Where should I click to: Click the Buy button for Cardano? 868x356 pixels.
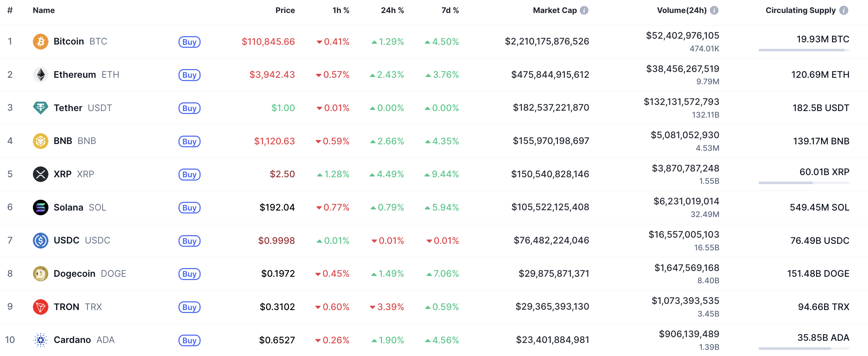tap(189, 340)
